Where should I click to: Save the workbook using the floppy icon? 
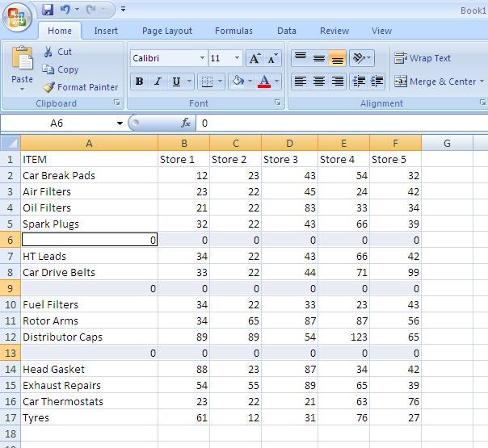pyautogui.click(x=48, y=10)
